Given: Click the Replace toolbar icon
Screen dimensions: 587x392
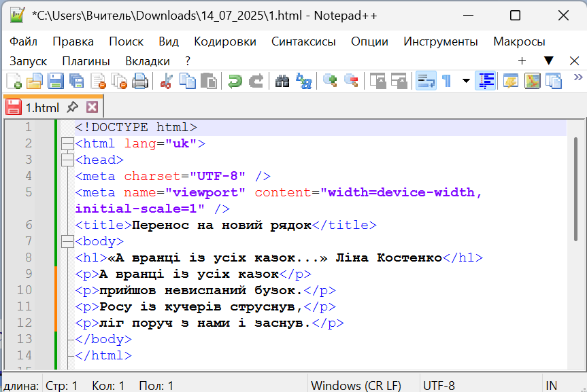Looking at the screenshot, I should click(303, 82).
